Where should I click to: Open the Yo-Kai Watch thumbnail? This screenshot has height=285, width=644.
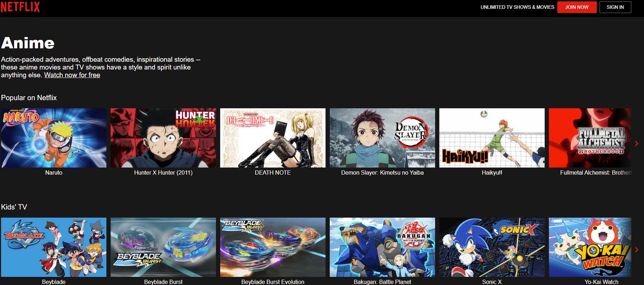590,247
